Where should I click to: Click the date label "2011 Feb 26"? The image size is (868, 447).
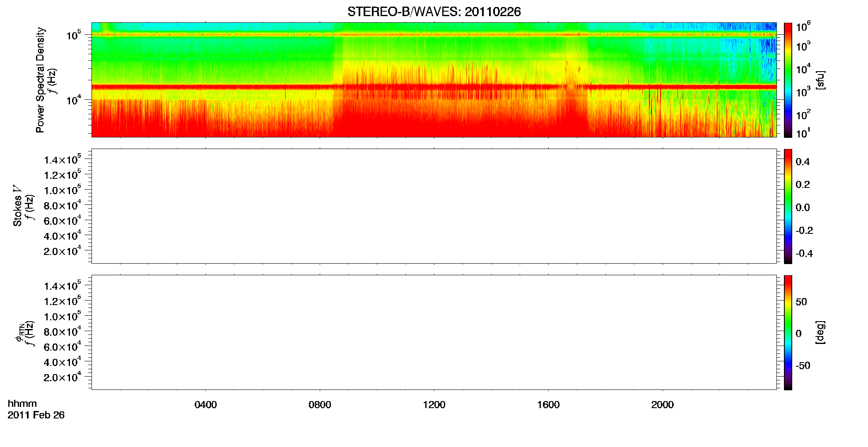pyautogui.click(x=36, y=415)
